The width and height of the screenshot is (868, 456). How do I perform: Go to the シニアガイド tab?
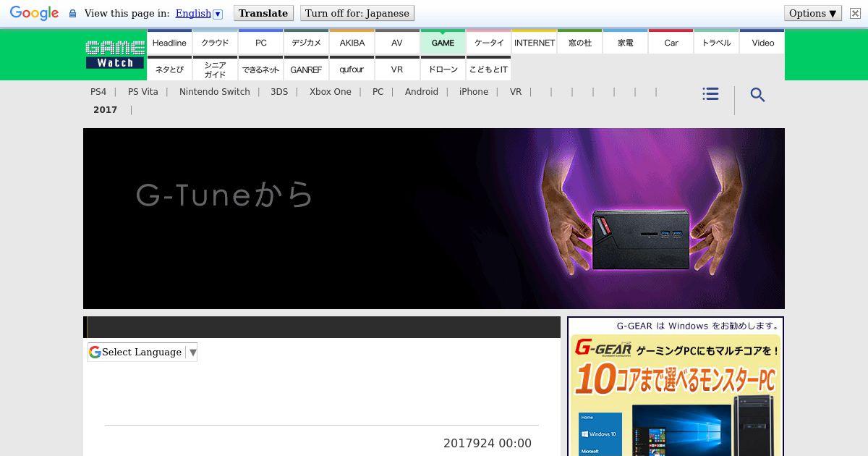click(215, 69)
